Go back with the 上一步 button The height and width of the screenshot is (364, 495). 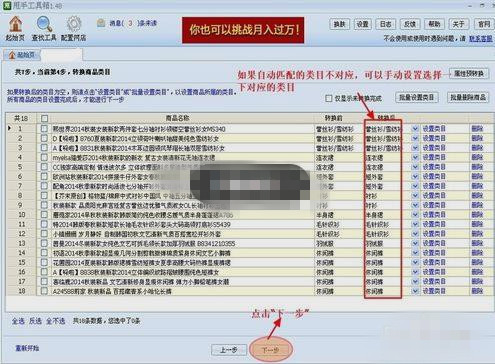[229, 350]
